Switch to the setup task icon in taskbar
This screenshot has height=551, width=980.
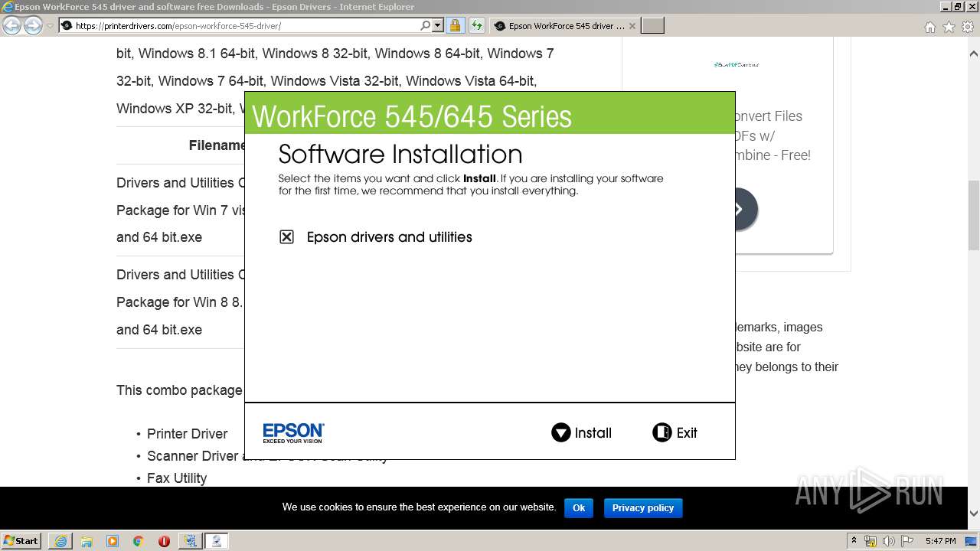pos(190,540)
